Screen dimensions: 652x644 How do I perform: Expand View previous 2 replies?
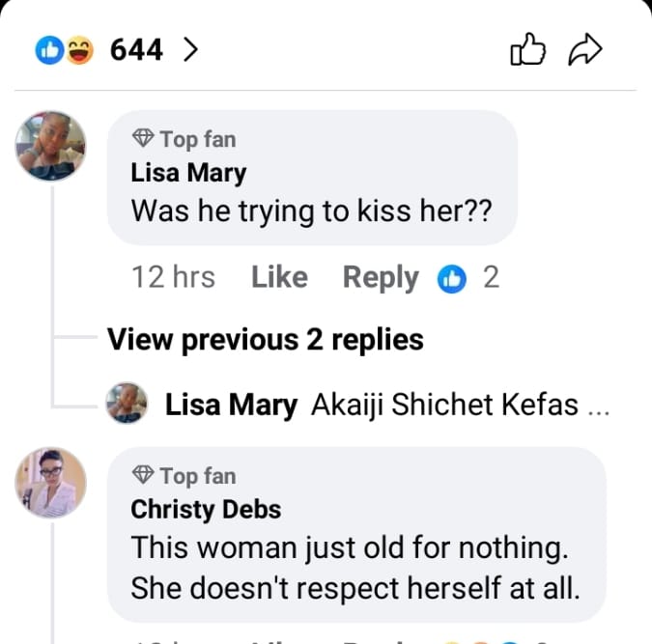pos(265,340)
